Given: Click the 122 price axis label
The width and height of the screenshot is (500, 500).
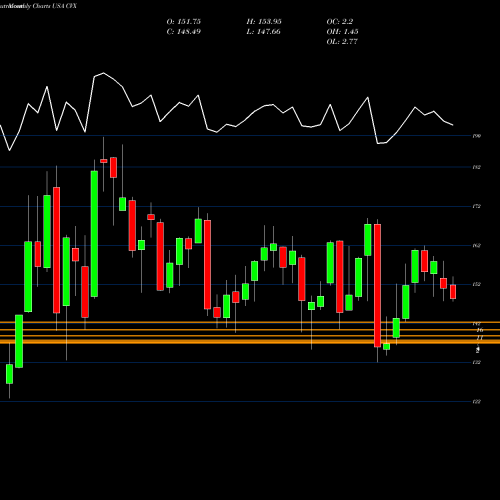Looking at the screenshot, I should coord(477,402).
